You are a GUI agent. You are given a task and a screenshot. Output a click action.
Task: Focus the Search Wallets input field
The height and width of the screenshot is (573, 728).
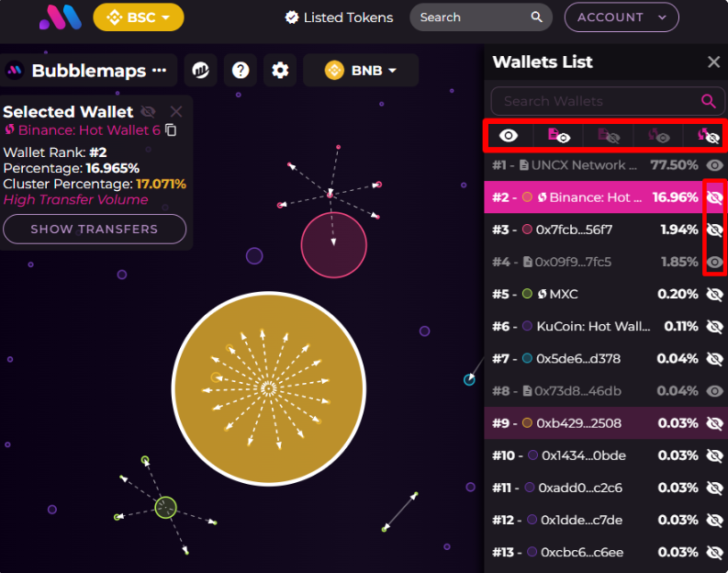(x=592, y=101)
